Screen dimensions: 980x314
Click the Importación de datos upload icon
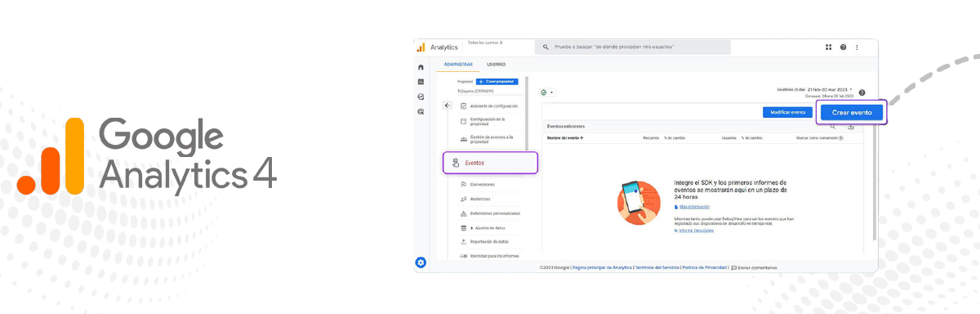(463, 241)
